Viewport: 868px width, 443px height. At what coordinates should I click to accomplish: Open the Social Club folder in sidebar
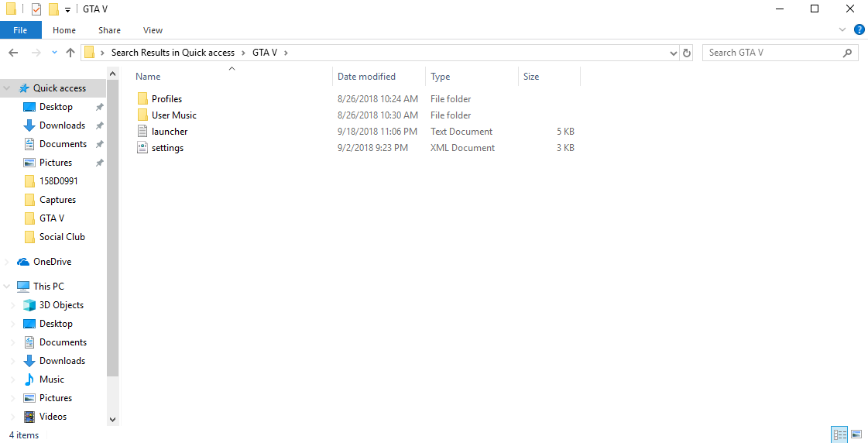click(x=61, y=237)
